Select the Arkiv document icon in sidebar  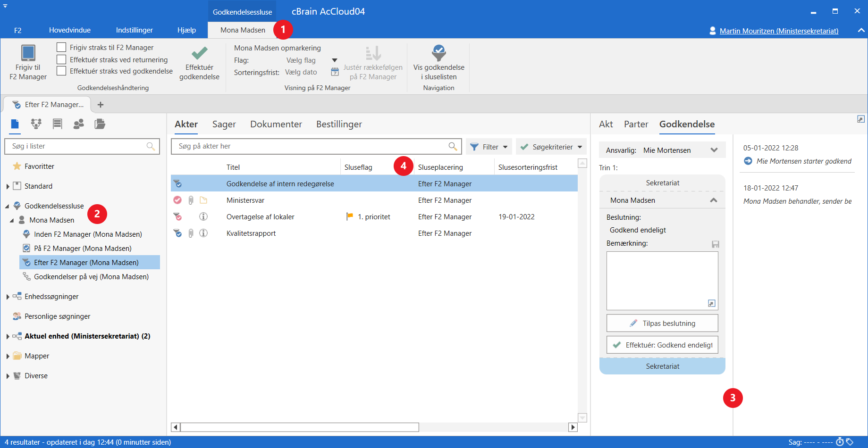pos(15,124)
